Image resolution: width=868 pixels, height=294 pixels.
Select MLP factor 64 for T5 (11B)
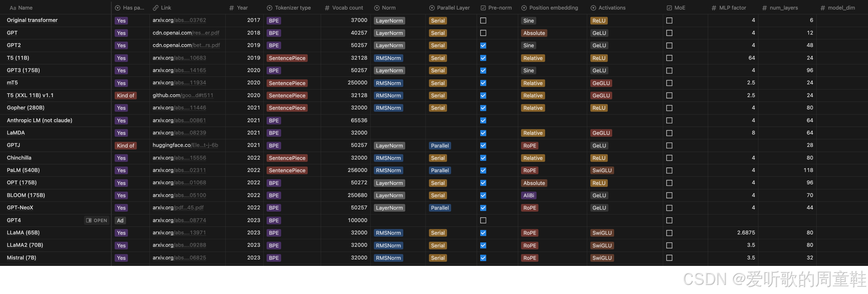tap(751, 58)
